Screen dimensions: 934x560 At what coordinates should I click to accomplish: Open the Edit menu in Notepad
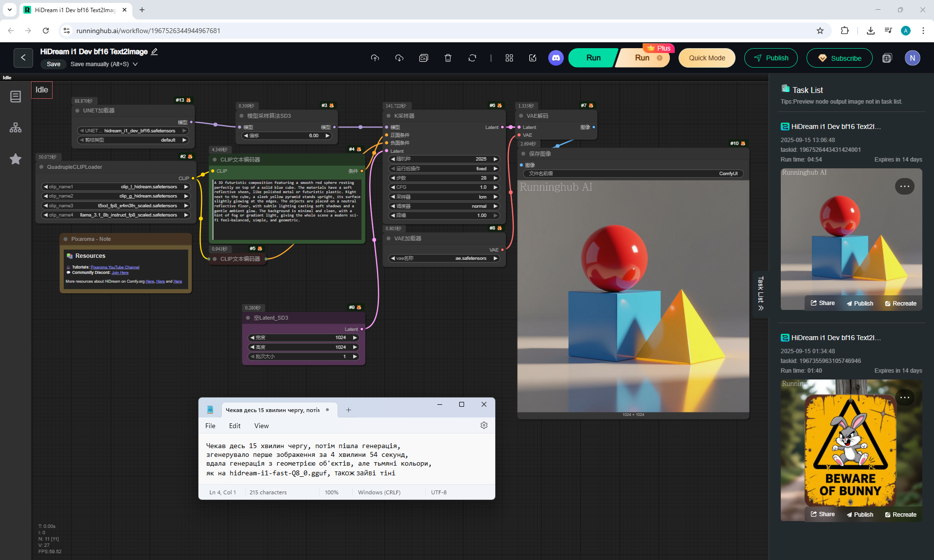[234, 426]
